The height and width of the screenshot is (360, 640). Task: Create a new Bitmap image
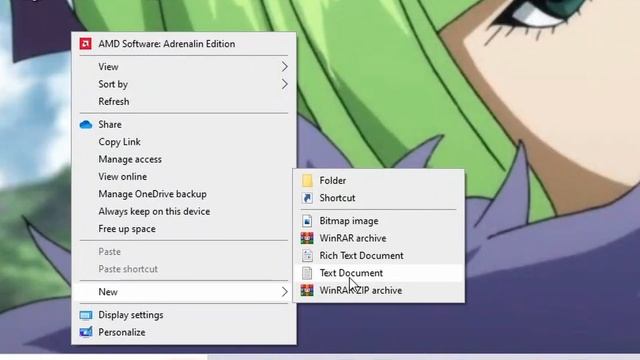coord(378,221)
